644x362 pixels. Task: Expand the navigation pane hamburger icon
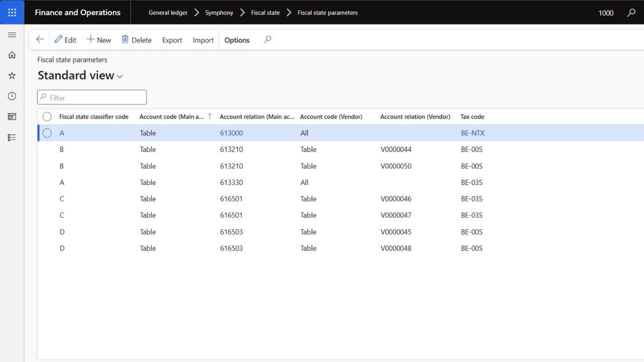pyautogui.click(x=12, y=35)
